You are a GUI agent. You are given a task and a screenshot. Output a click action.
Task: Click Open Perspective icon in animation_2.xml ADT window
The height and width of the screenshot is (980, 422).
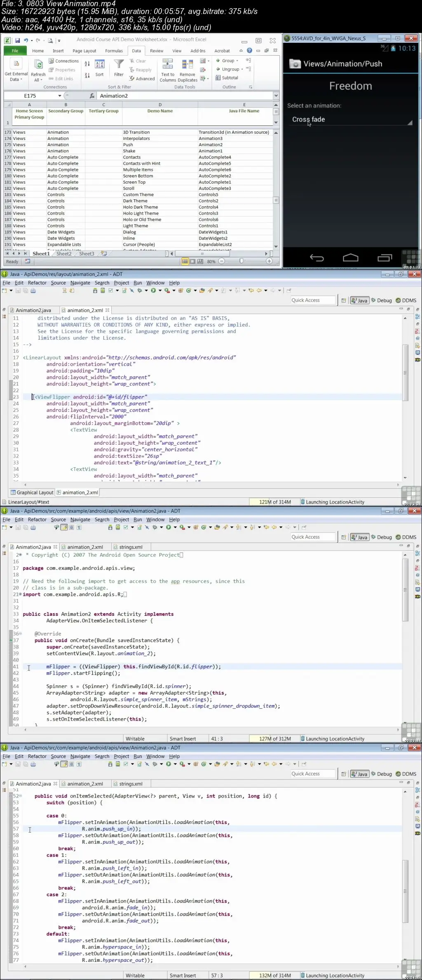coord(343,301)
